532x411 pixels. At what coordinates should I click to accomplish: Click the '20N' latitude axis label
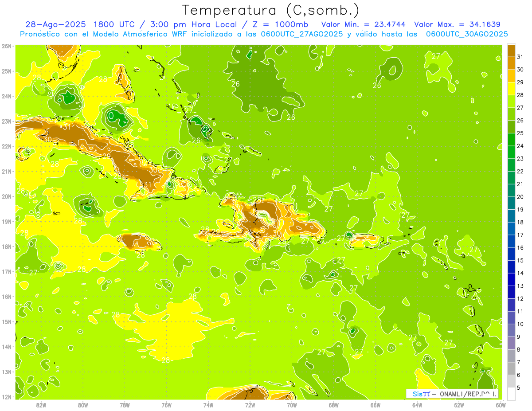[x=7, y=196]
